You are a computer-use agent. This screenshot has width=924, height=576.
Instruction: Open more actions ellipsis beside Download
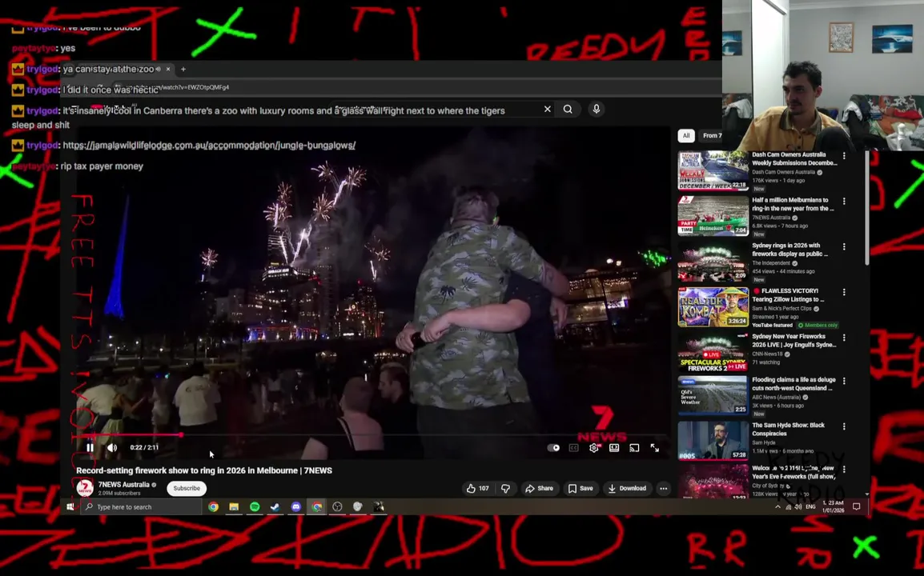click(664, 488)
